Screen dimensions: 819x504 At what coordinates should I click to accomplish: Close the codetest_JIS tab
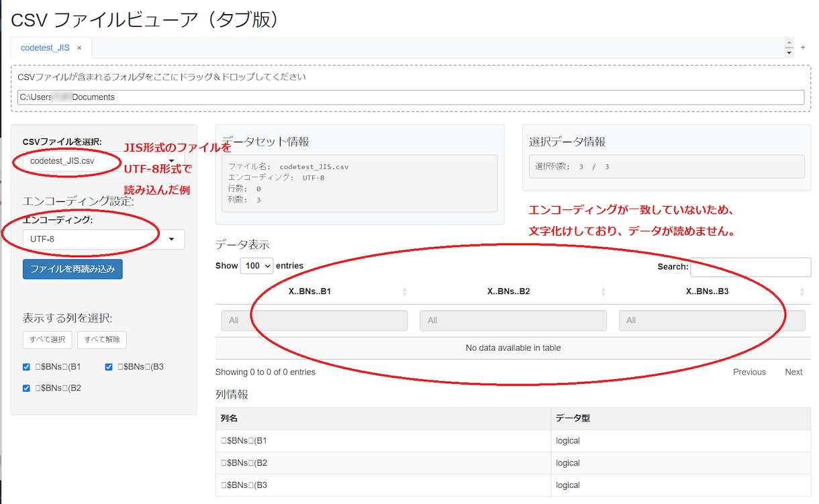coord(79,48)
